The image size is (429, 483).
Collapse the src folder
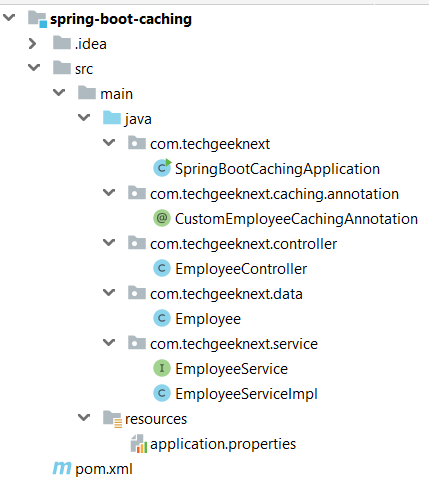[34, 67]
